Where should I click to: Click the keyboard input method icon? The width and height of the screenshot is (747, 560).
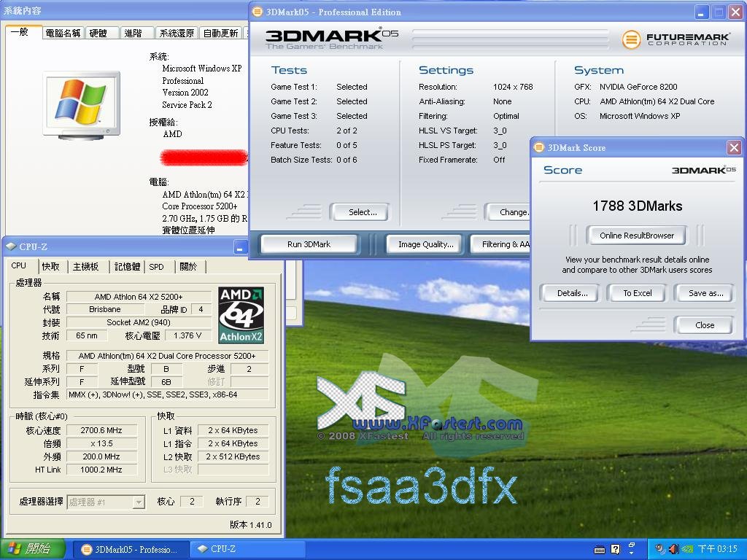[x=600, y=549]
